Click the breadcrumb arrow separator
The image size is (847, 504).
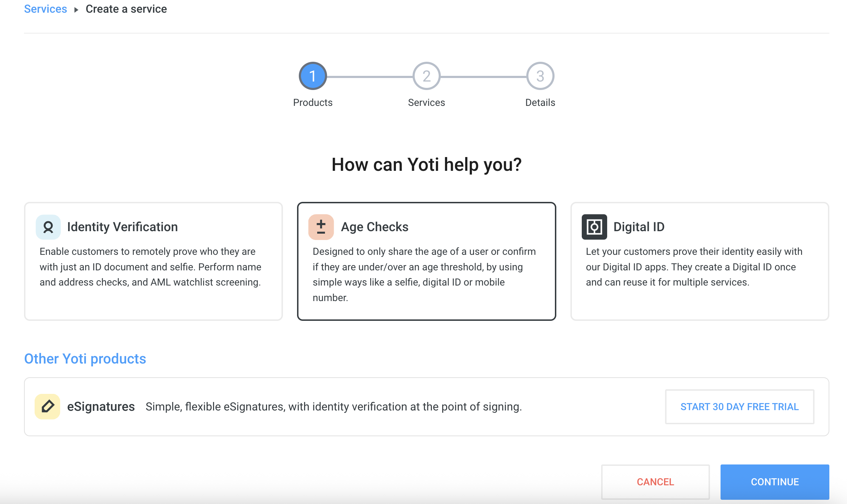pyautogui.click(x=76, y=10)
